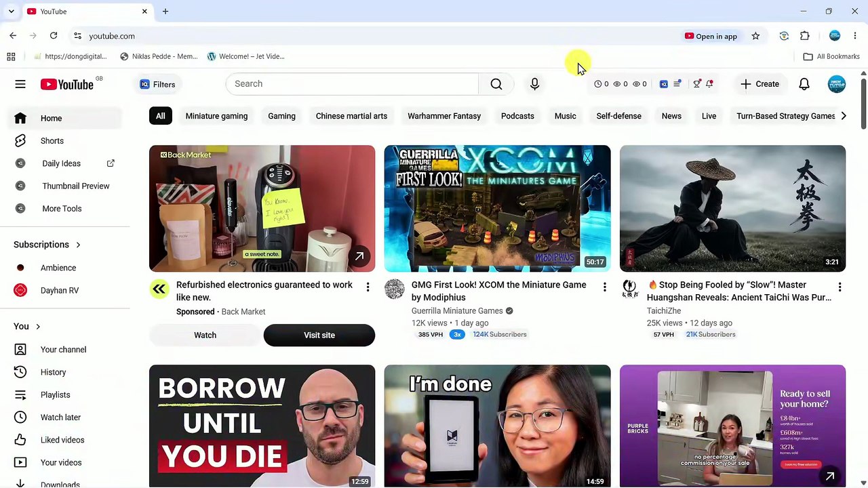
Task: Open more options for the XCOM video
Action: pos(604,287)
